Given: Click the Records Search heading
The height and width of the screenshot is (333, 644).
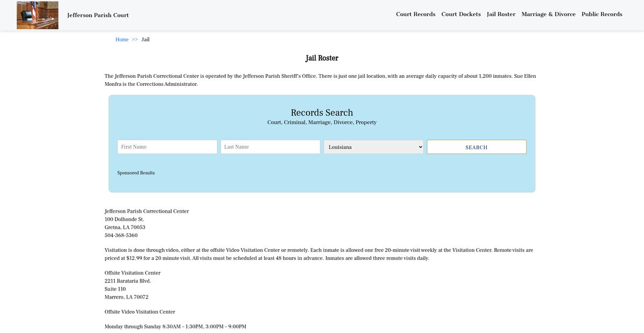Looking at the screenshot, I should 321,113.
